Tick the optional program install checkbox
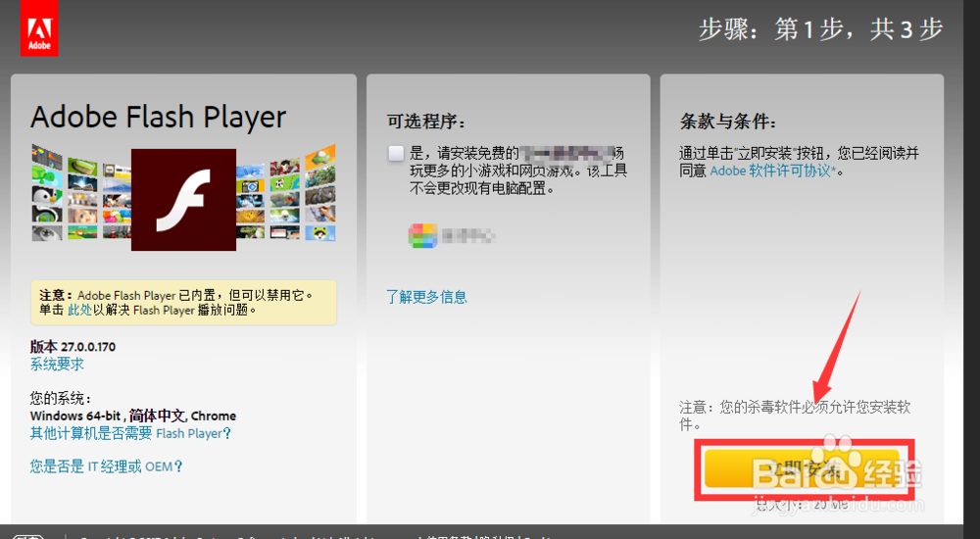This screenshot has width=980, height=539. [396, 153]
